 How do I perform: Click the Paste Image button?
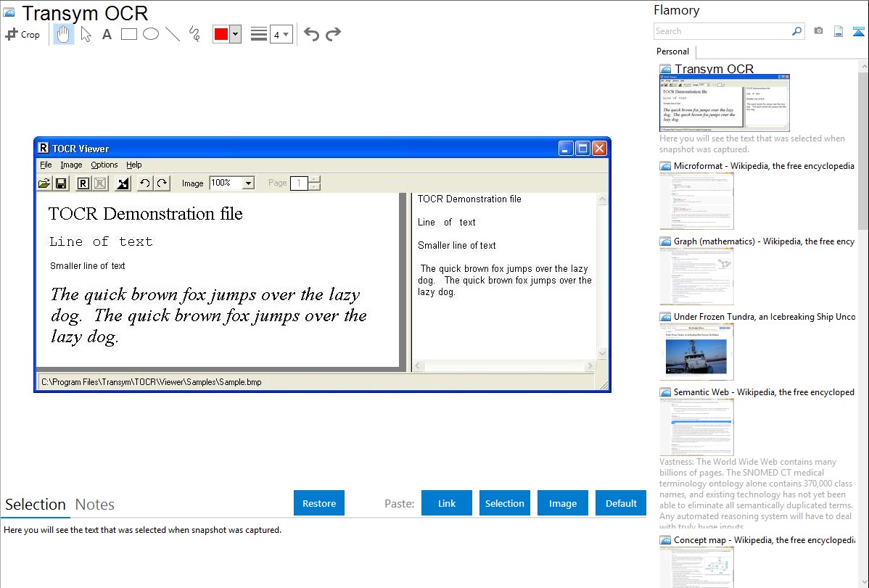point(562,503)
